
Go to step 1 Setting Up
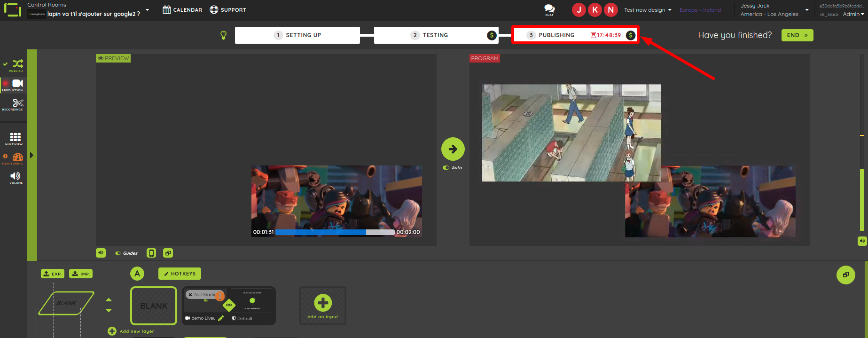(297, 35)
